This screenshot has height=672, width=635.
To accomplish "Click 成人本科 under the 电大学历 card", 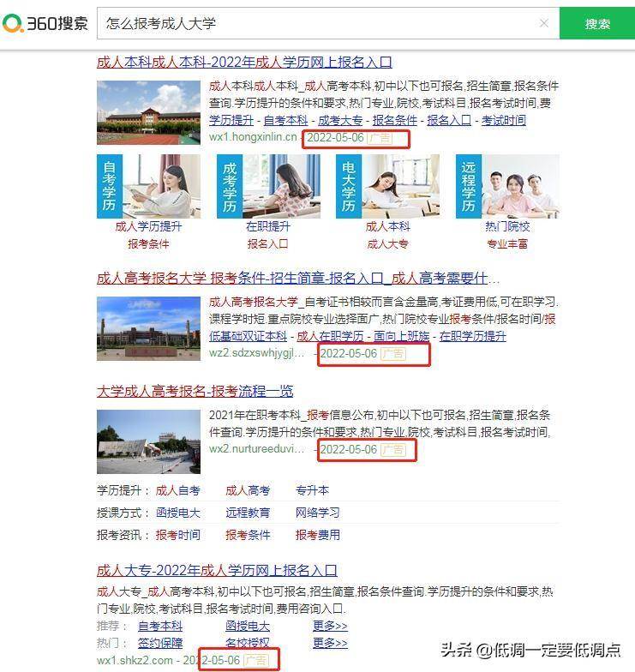I will (387, 226).
